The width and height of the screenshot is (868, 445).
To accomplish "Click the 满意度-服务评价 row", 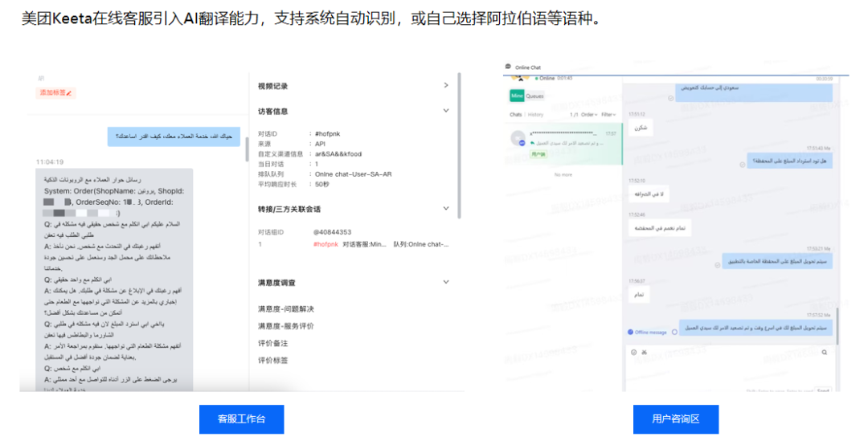I will click(286, 326).
